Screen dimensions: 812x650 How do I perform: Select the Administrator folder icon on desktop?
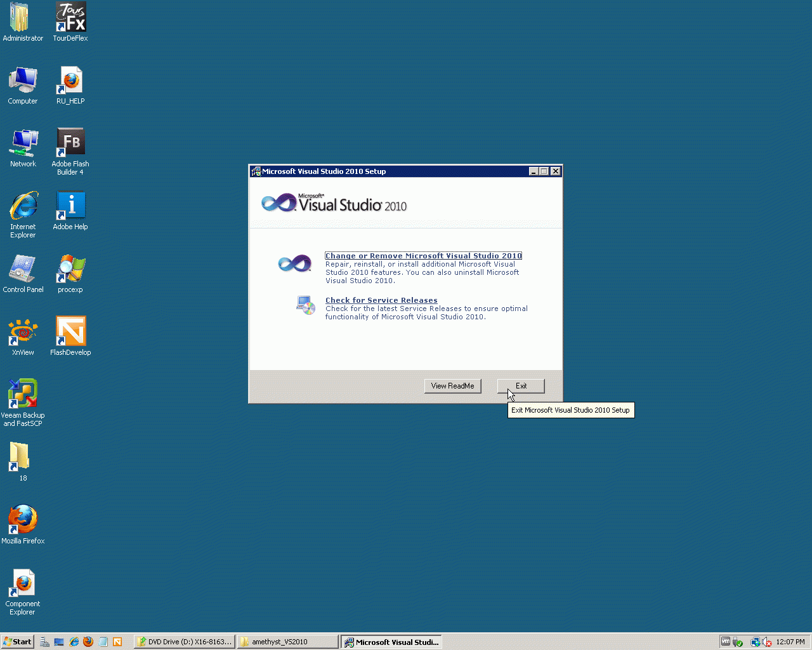23,22
